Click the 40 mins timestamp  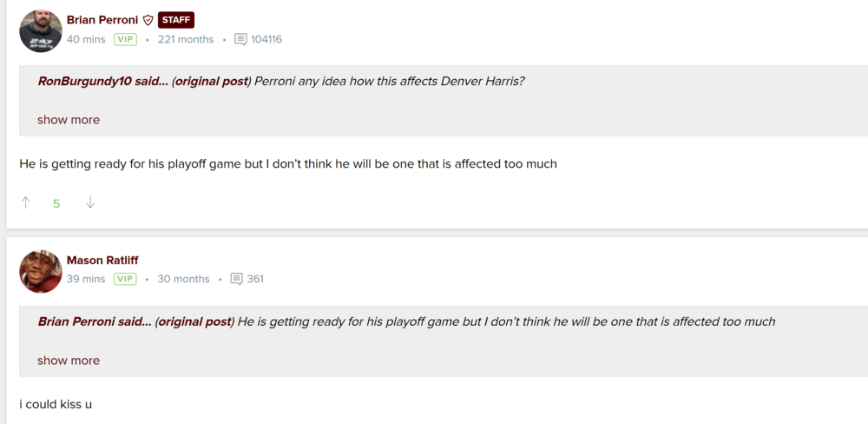coord(86,39)
